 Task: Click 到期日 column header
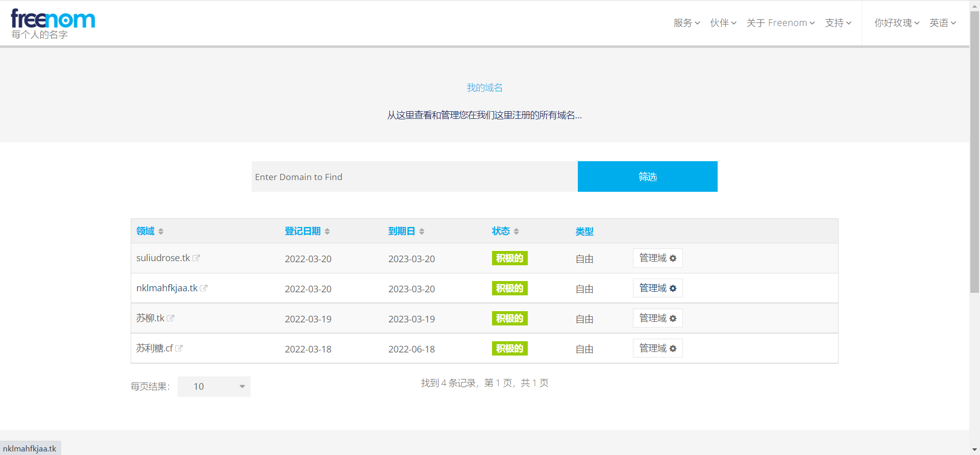402,231
